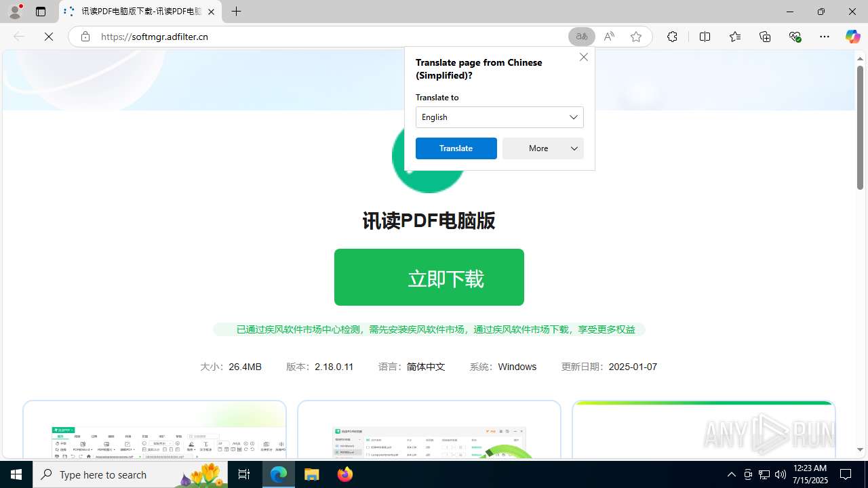Open the Extensions puzzle icon
The height and width of the screenshot is (488, 868).
tap(672, 37)
